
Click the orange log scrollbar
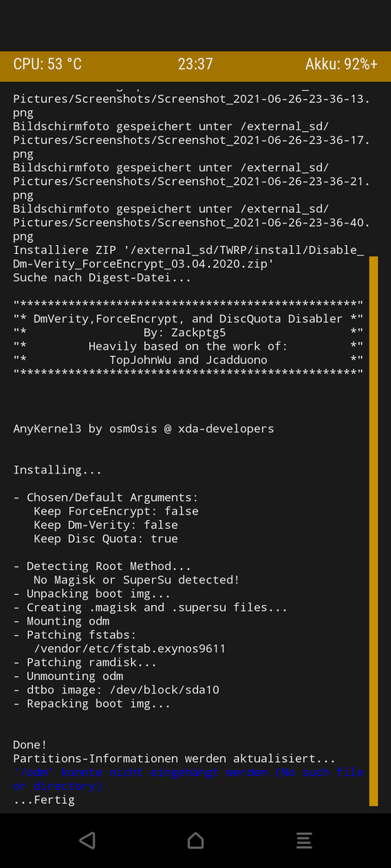click(x=373, y=531)
